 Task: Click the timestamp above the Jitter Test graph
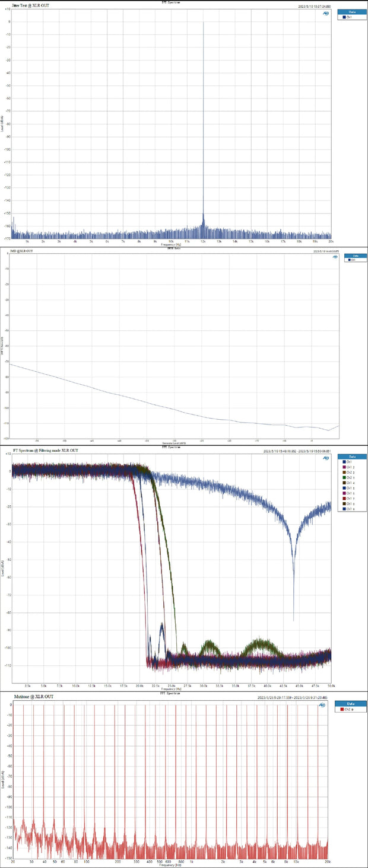(x=314, y=7)
